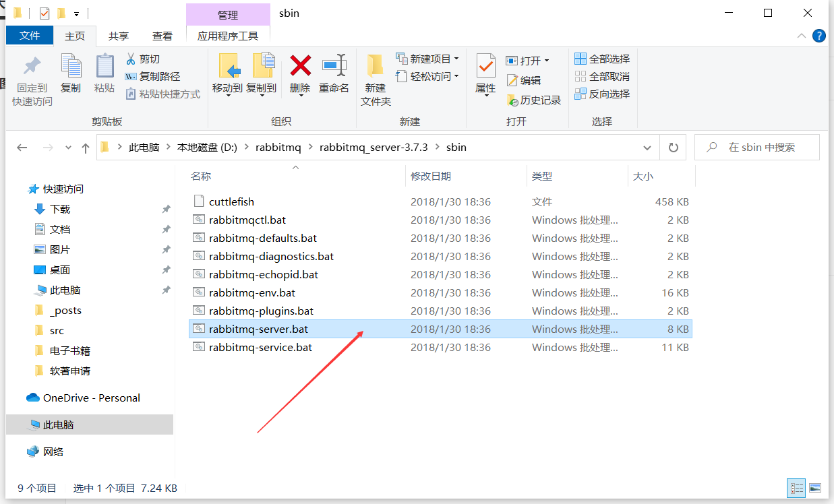
Task: Click the Manage (管理) contextual tab
Action: [x=228, y=15]
